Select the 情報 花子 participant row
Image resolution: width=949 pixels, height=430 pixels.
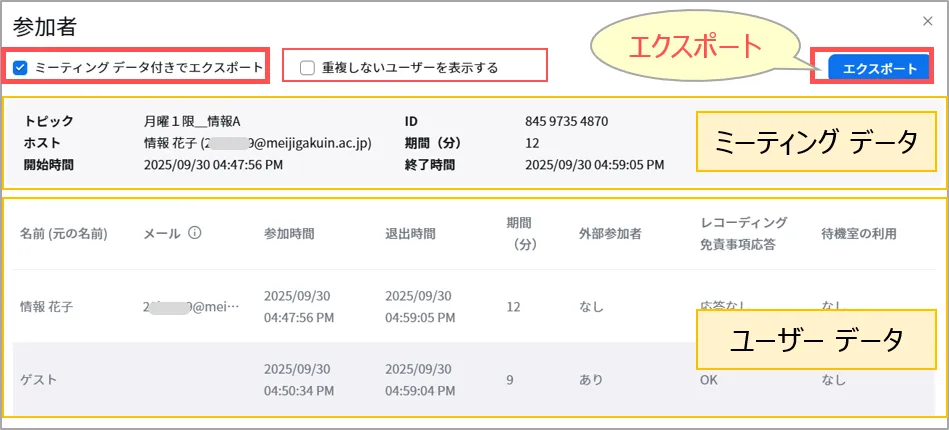(47, 307)
